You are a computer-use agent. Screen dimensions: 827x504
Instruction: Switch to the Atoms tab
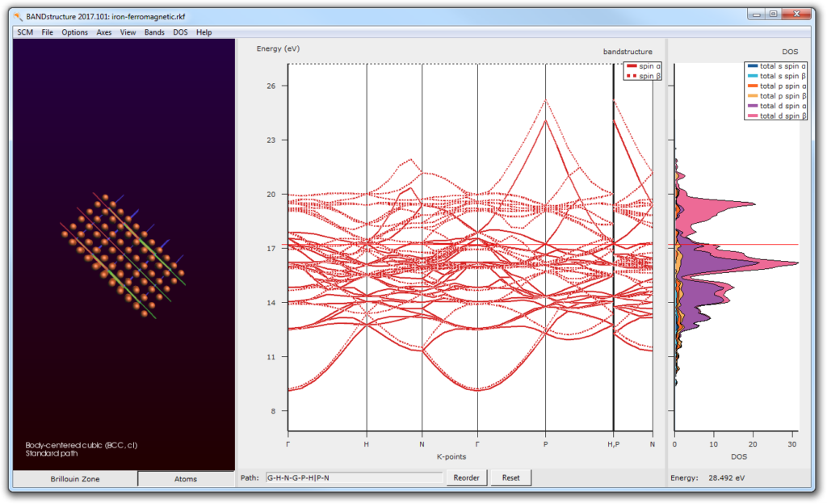click(185, 479)
